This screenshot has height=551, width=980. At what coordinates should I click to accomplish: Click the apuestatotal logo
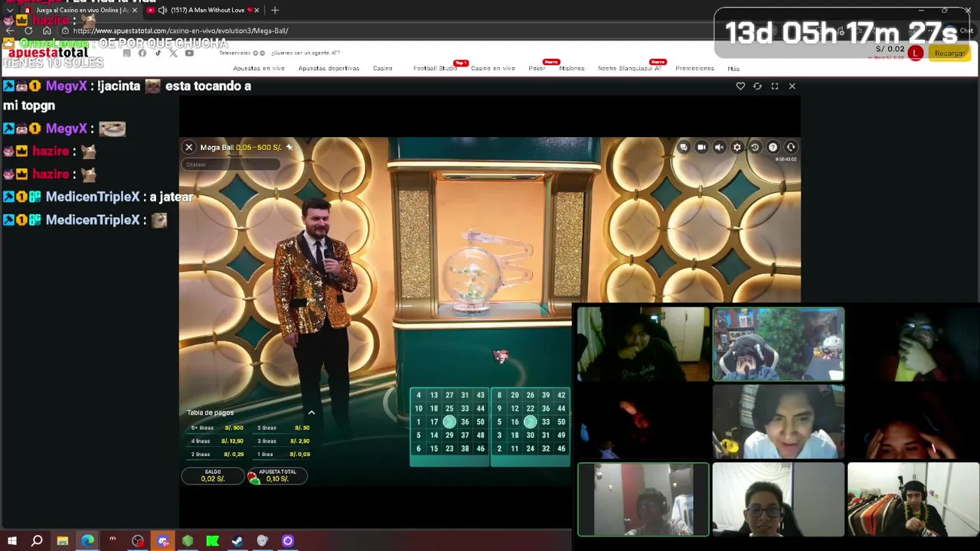tap(48, 53)
